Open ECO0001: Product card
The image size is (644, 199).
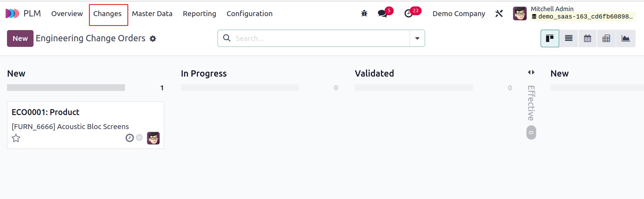point(86,125)
